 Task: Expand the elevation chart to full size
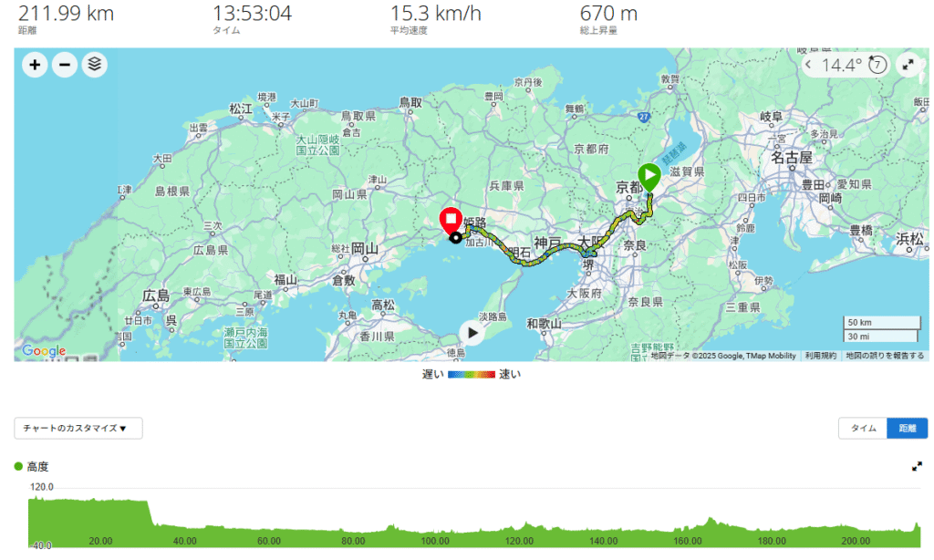917,466
